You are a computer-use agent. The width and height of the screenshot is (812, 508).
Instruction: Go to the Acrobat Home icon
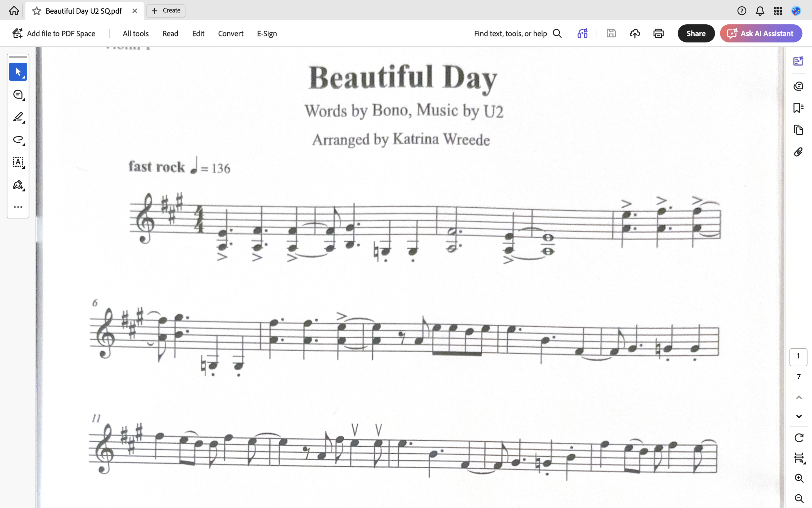coord(14,11)
